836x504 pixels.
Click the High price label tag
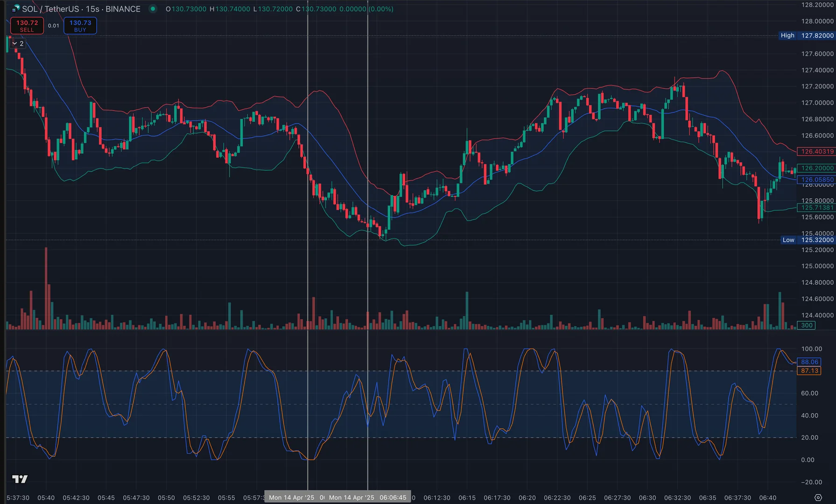click(787, 35)
